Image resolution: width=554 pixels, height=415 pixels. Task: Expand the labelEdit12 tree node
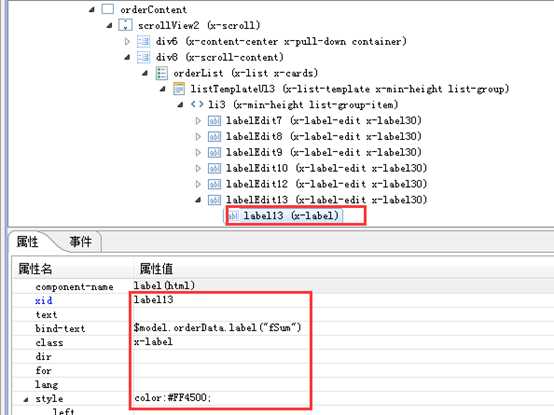198,184
